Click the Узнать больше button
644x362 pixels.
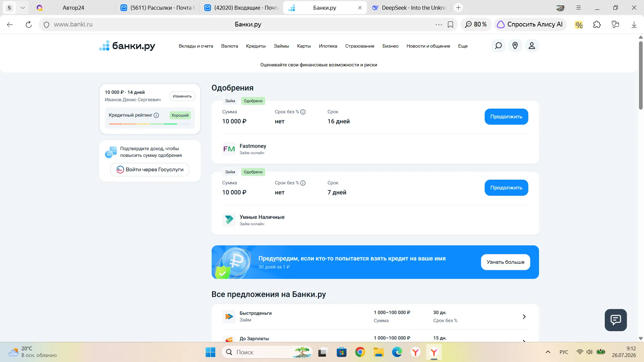point(505,262)
